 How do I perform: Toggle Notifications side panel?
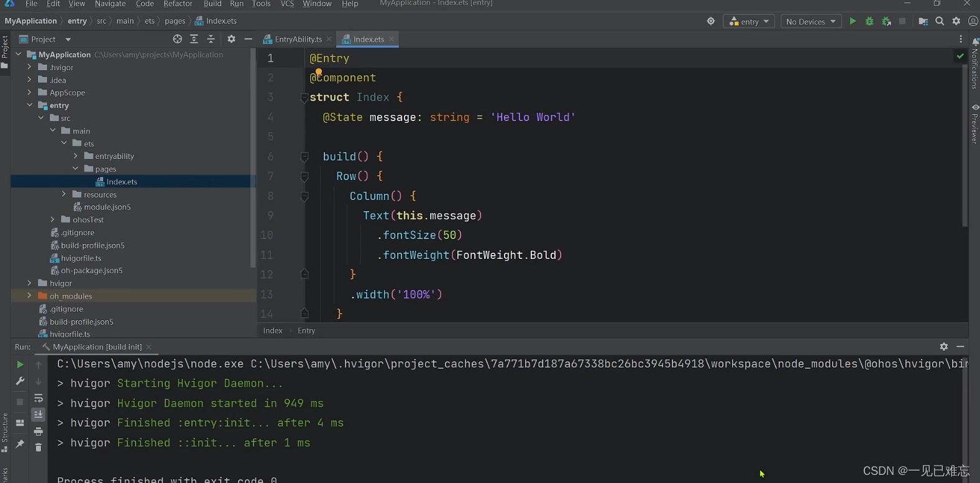tap(974, 63)
